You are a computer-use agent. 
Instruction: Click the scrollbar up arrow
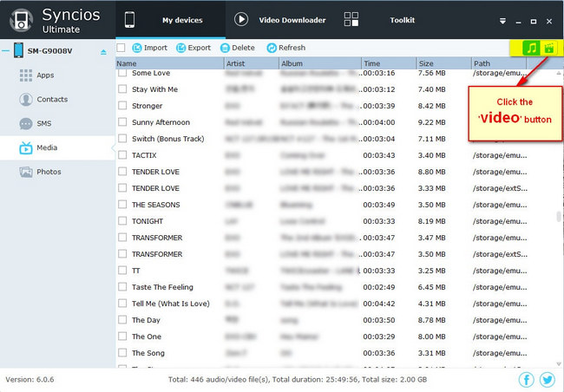pos(559,73)
